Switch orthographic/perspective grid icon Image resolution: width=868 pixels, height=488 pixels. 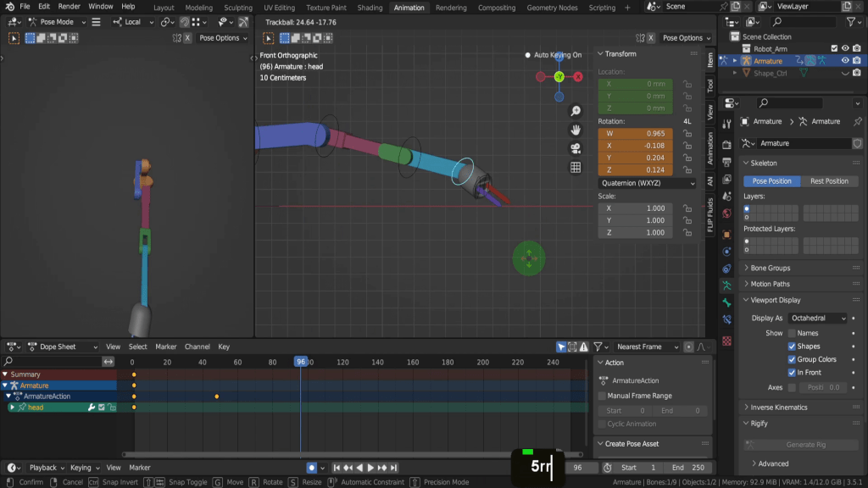(576, 167)
